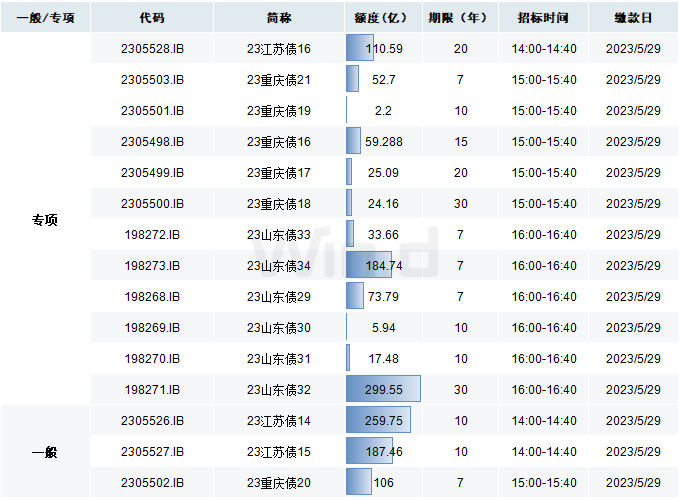Click the 简称 column header

[x=279, y=17]
